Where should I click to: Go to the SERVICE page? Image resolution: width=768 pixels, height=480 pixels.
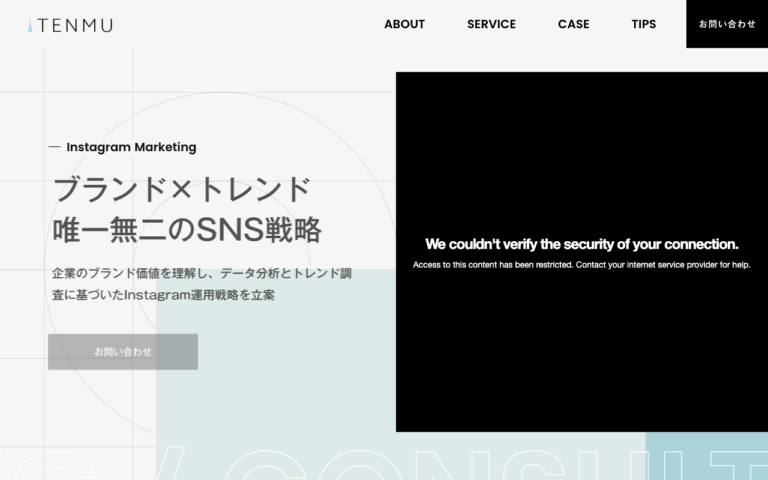click(491, 24)
